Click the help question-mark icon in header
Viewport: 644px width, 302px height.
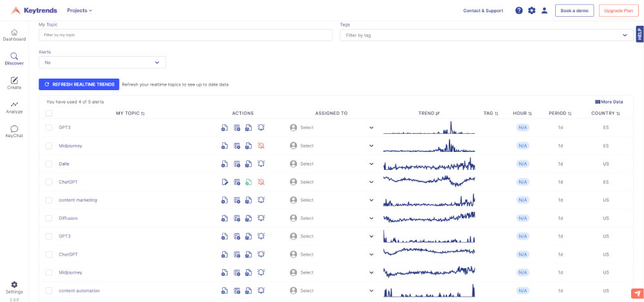(x=518, y=11)
